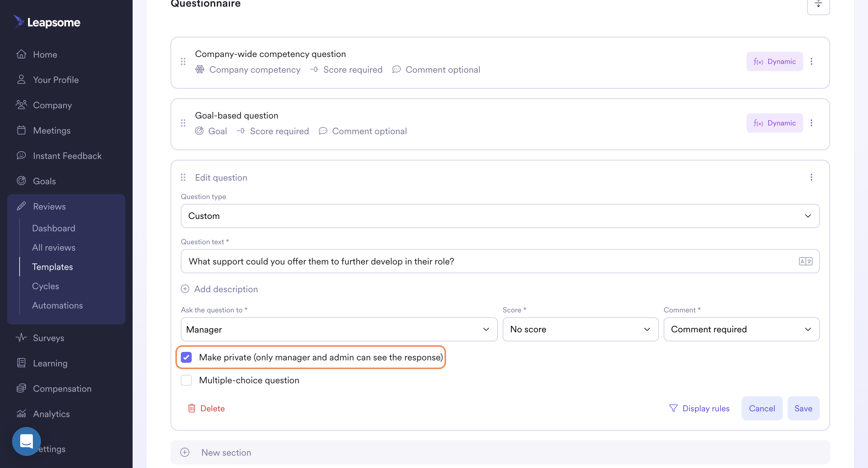Viewport: 868px width, 468px height.
Task: Open the Comment required dropdown
Action: click(x=741, y=329)
